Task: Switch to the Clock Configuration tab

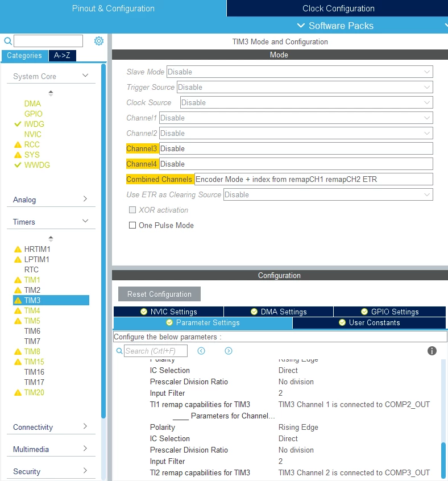Action: (x=338, y=9)
